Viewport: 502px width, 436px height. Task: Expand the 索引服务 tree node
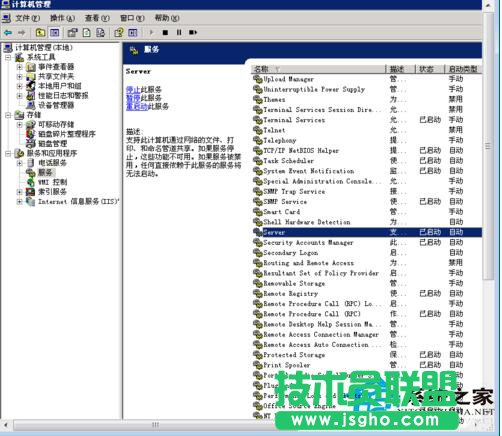pos(19,192)
